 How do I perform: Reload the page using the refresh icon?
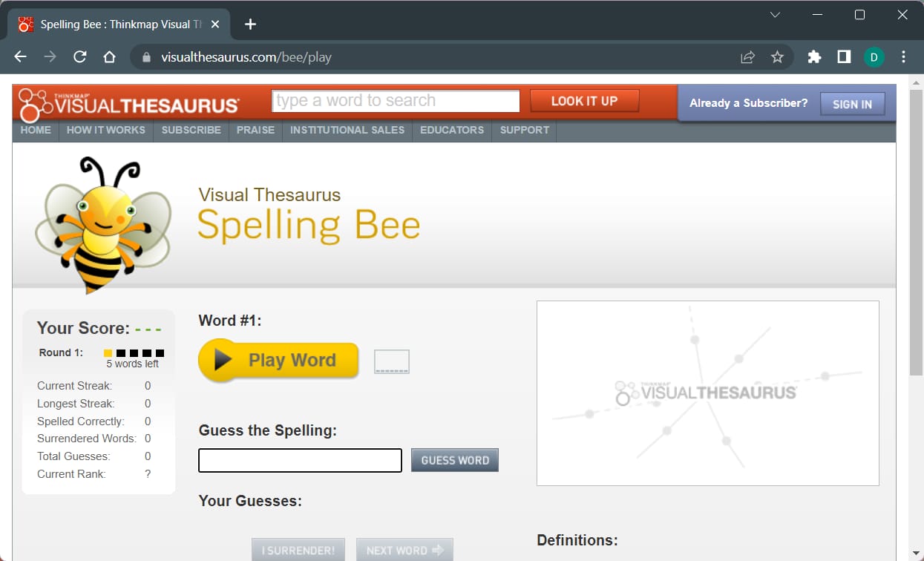pos(80,57)
